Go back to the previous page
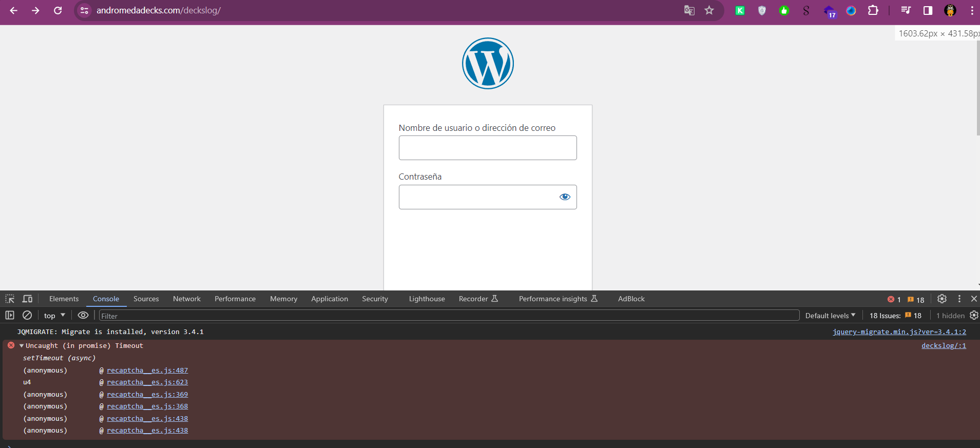Viewport: 980px width, 448px height. click(x=14, y=10)
